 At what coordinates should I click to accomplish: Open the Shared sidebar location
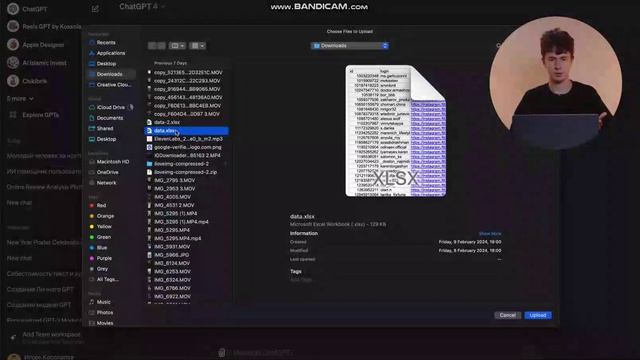[105, 128]
